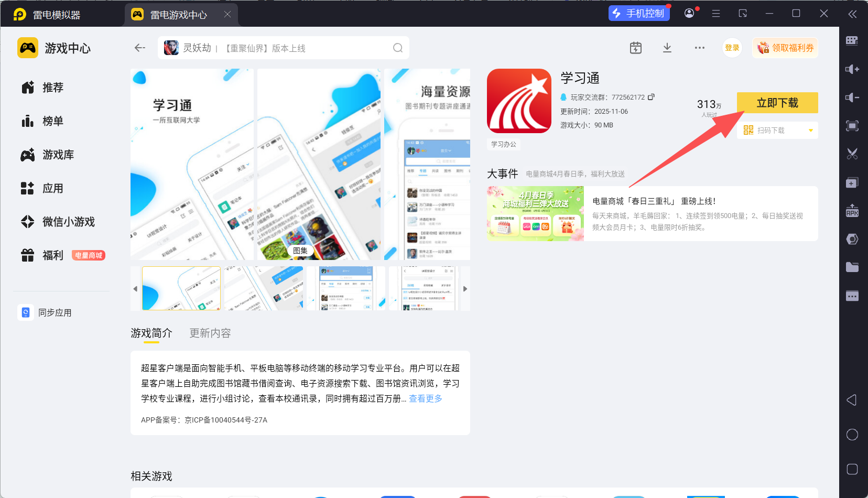Open the 推荐 section in the sidebar
Screen dimensions: 868x498
point(52,88)
